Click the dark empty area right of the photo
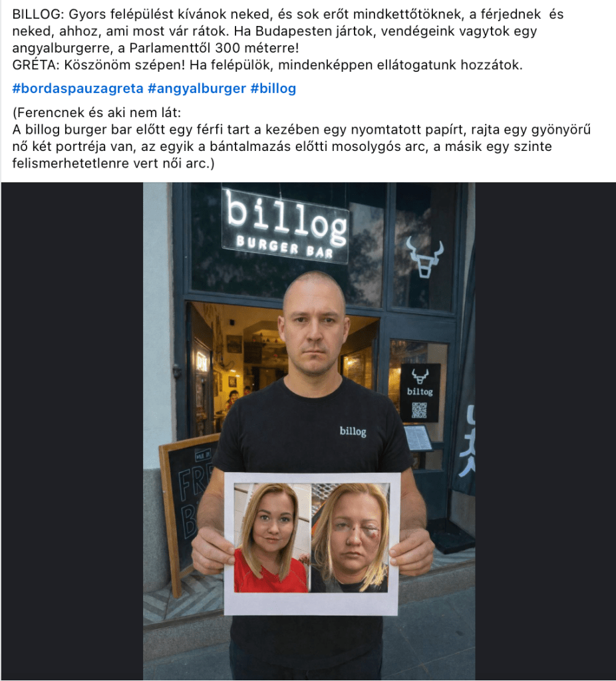 [x=545, y=431]
